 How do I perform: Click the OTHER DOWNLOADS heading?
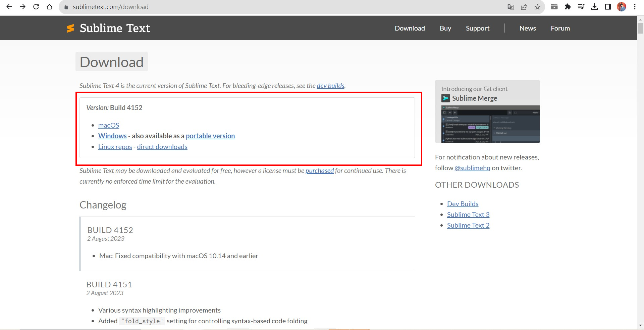click(x=477, y=185)
